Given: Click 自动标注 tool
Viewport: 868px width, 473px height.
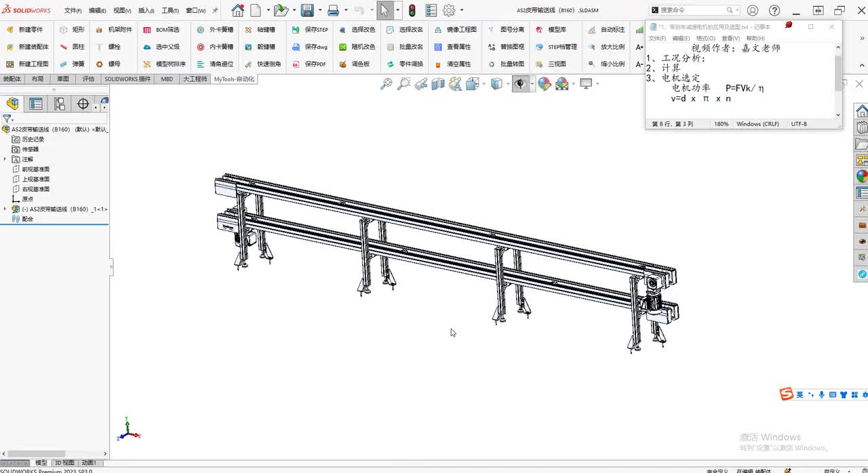Looking at the screenshot, I should click(x=606, y=30).
